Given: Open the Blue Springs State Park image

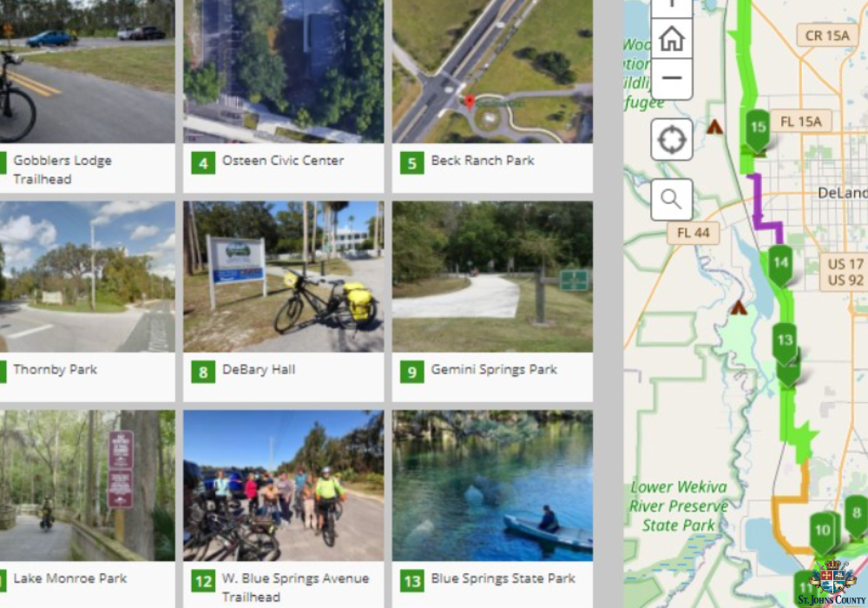Looking at the screenshot, I should coord(492,486).
